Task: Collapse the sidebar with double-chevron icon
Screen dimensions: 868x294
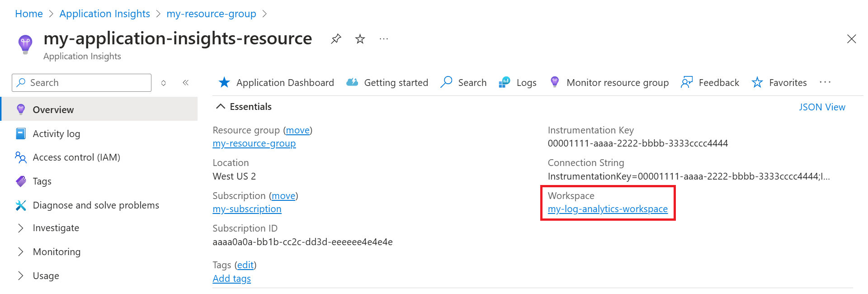Action: tap(185, 83)
